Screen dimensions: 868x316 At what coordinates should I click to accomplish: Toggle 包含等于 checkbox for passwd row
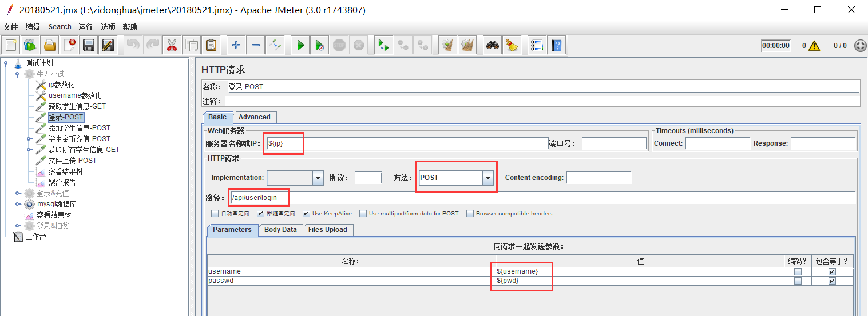[832, 281]
